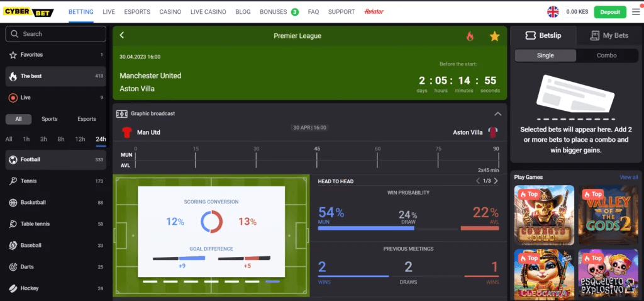Click the Aviator logo in navigation

tap(374, 11)
